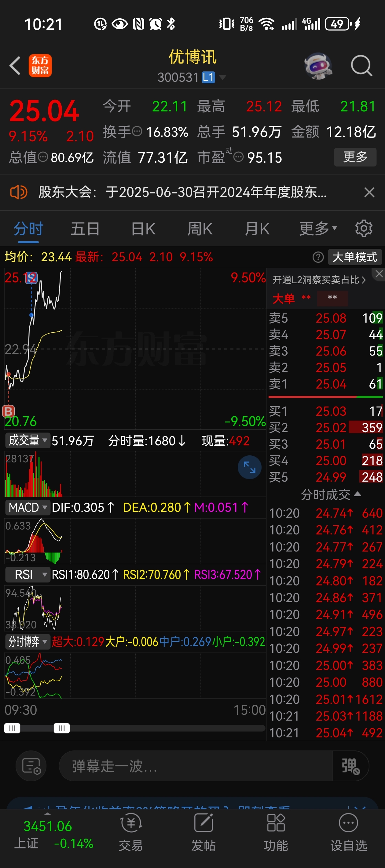
Task: Tap the 弹幕走一波 comment input field
Action: (196, 766)
